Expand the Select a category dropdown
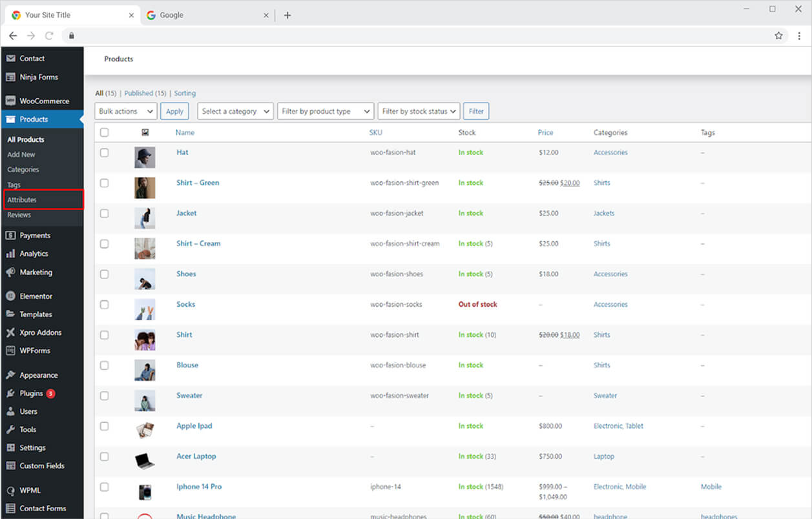 click(235, 111)
